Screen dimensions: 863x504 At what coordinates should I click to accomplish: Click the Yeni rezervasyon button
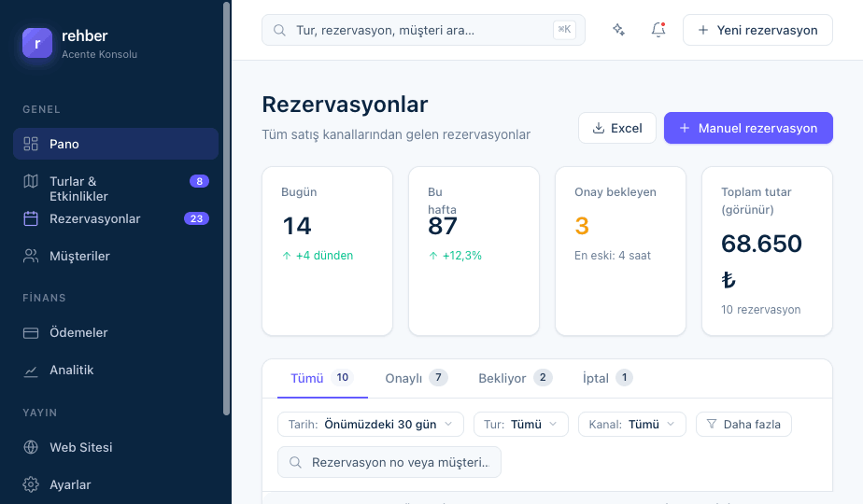coord(757,30)
